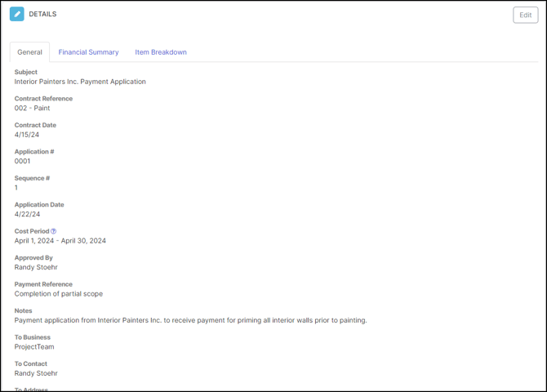Image resolution: width=547 pixels, height=392 pixels.
Task: Click ProjectTeam under To Business
Action: 34,347
